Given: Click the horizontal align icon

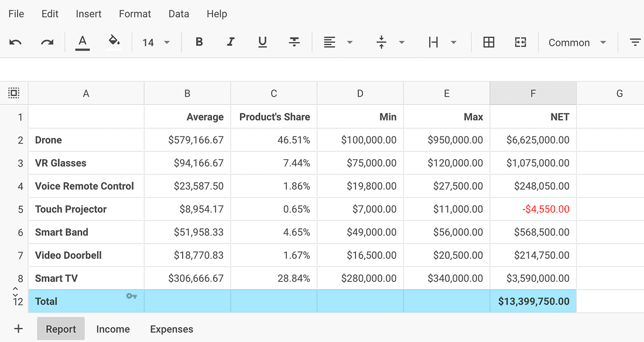Looking at the screenshot, I should [330, 42].
